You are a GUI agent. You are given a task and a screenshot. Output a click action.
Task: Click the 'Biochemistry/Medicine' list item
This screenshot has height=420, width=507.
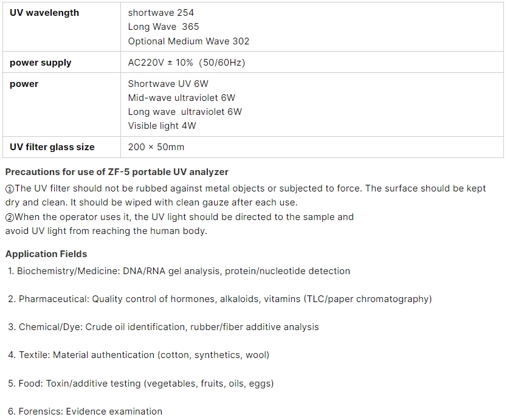click(x=179, y=271)
